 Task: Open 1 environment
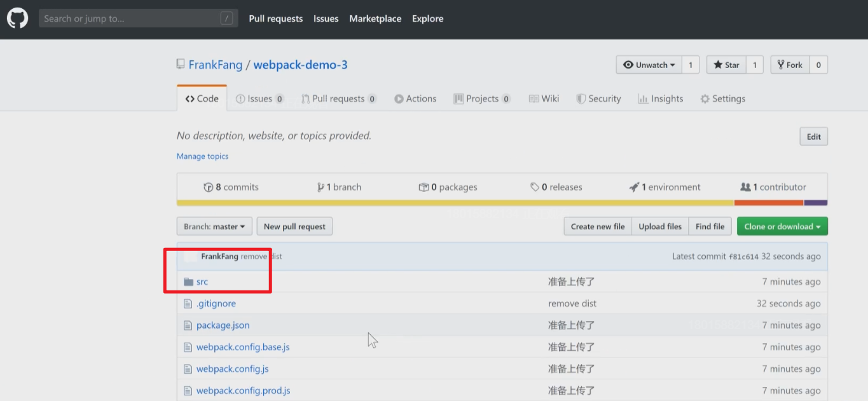coord(665,187)
